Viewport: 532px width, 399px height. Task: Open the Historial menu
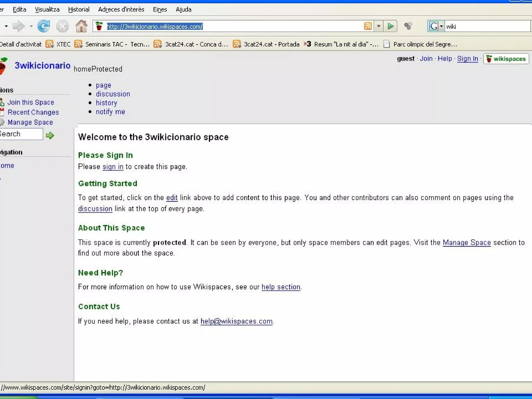pos(79,10)
